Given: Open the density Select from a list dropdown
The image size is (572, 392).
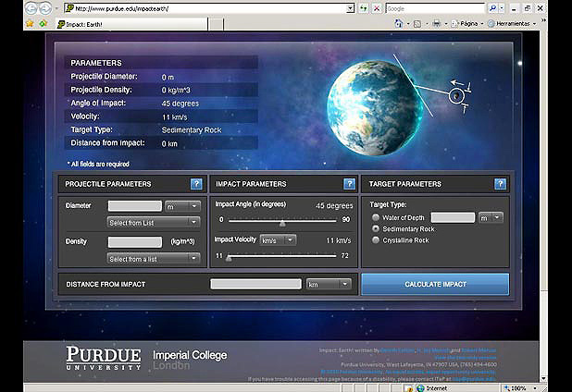Looking at the screenshot, I should (154, 259).
